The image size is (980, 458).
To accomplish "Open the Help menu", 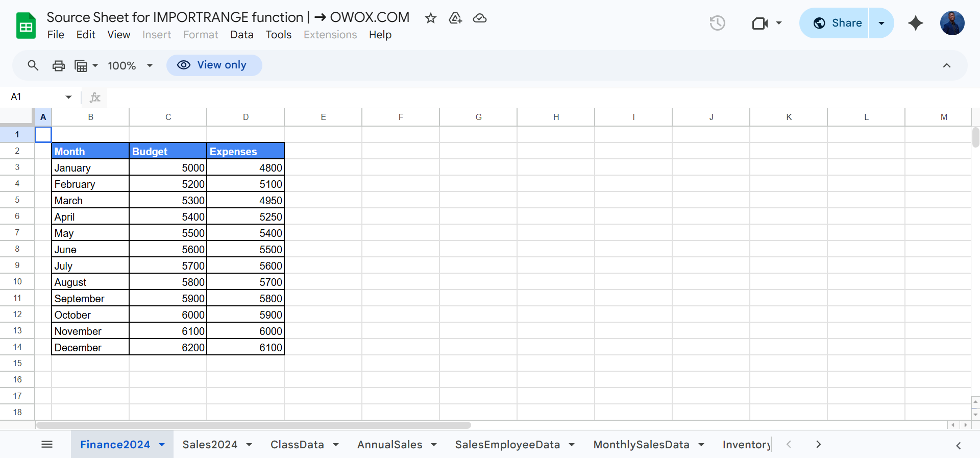I will click(x=380, y=35).
